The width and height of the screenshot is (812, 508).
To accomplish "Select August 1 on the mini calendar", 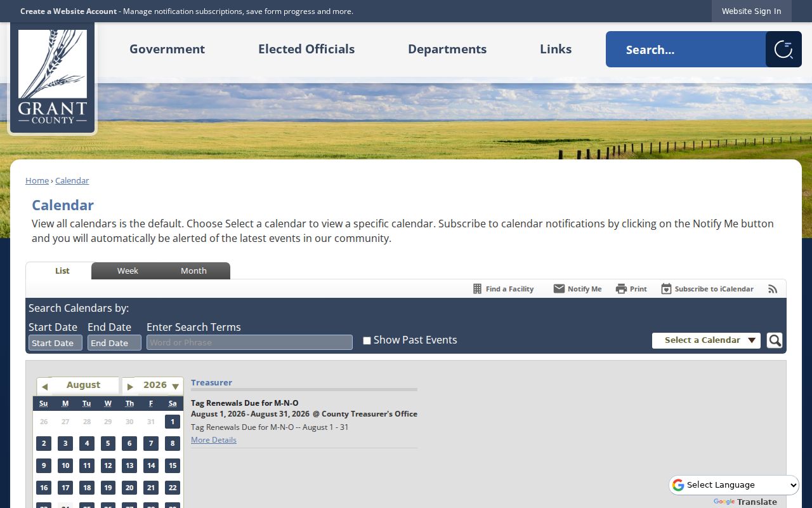I will coord(173,422).
